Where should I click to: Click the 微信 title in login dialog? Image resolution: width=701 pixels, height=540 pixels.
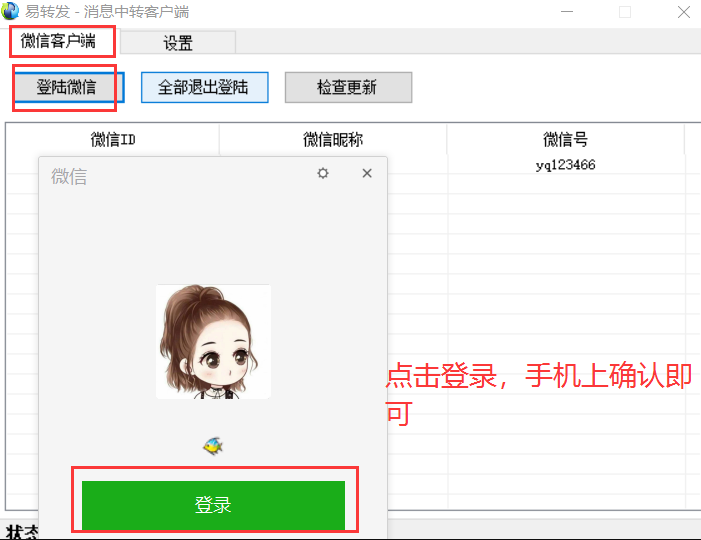(69, 176)
